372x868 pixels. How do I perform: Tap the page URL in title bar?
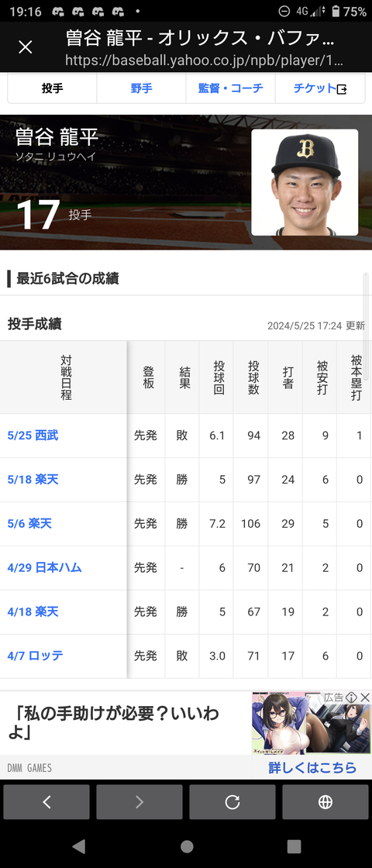coord(204,60)
